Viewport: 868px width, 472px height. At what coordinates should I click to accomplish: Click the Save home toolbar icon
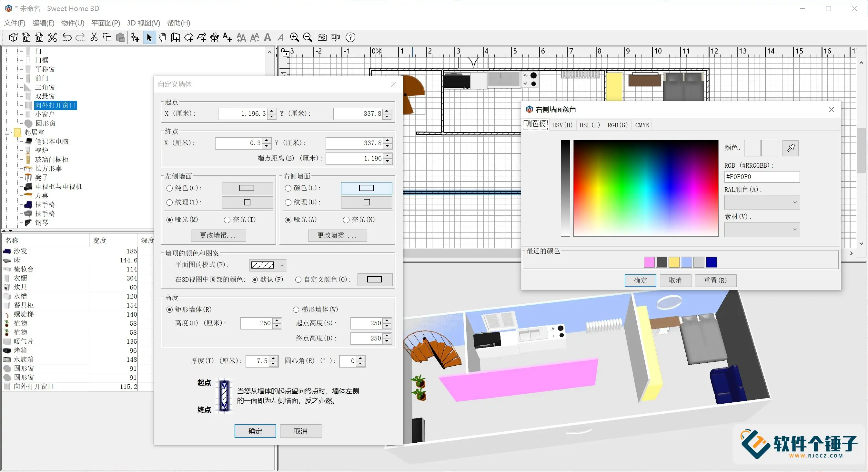pyautogui.click(x=39, y=37)
